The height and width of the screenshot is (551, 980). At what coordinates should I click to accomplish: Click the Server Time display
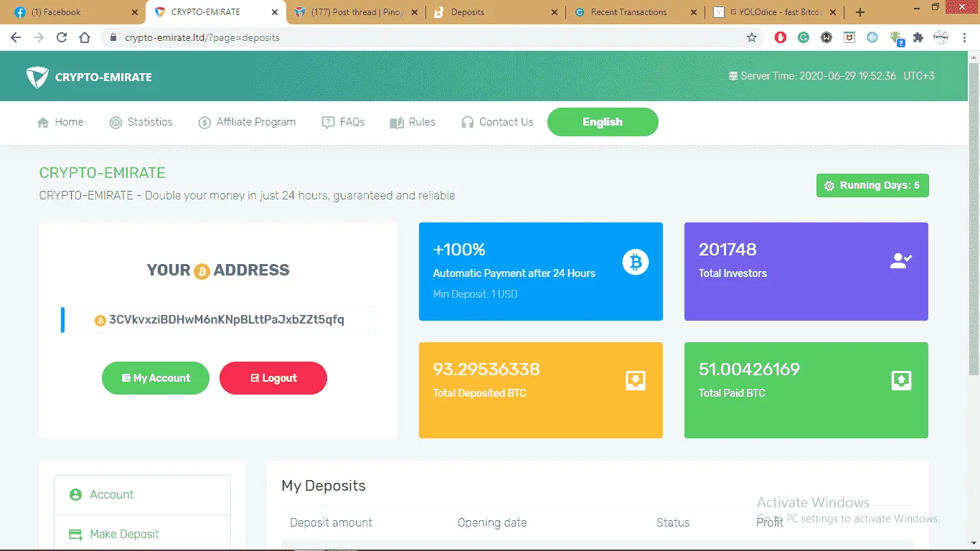831,76
